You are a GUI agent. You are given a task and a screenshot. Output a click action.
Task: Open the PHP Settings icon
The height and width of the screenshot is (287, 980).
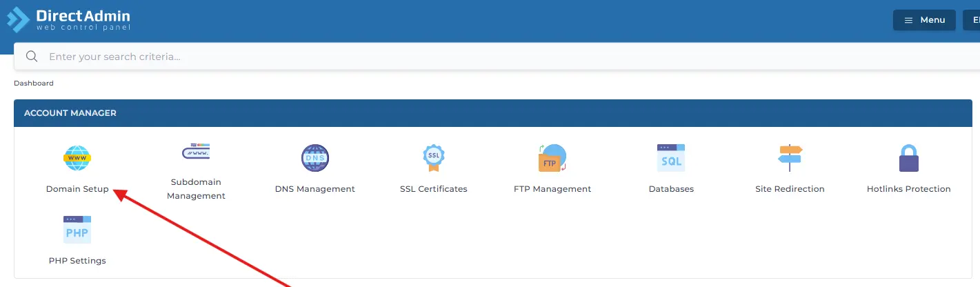pos(77,230)
